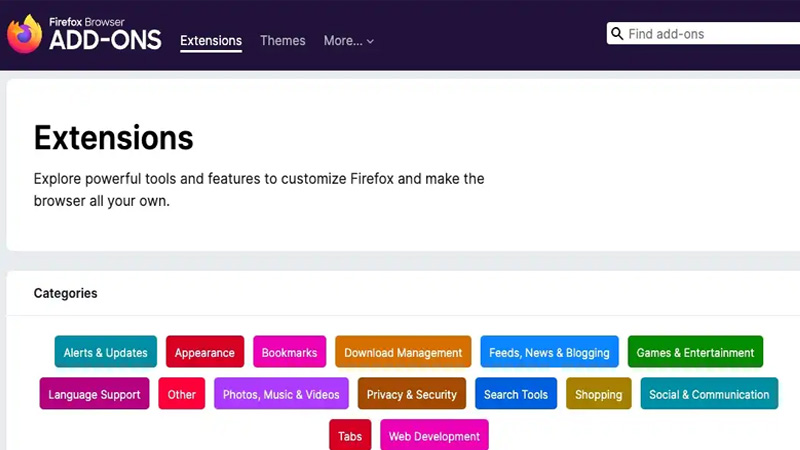The image size is (800, 450).
Task: Open Download Management category
Action: [x=403, y=352]
